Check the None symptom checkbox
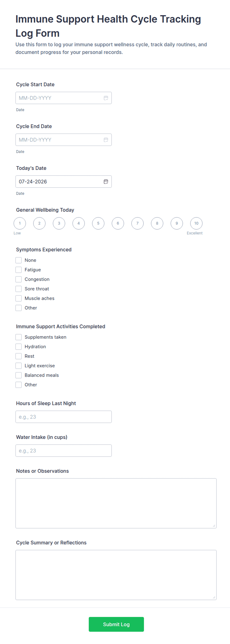The image size is (230, 644). [x=19, y=260]
